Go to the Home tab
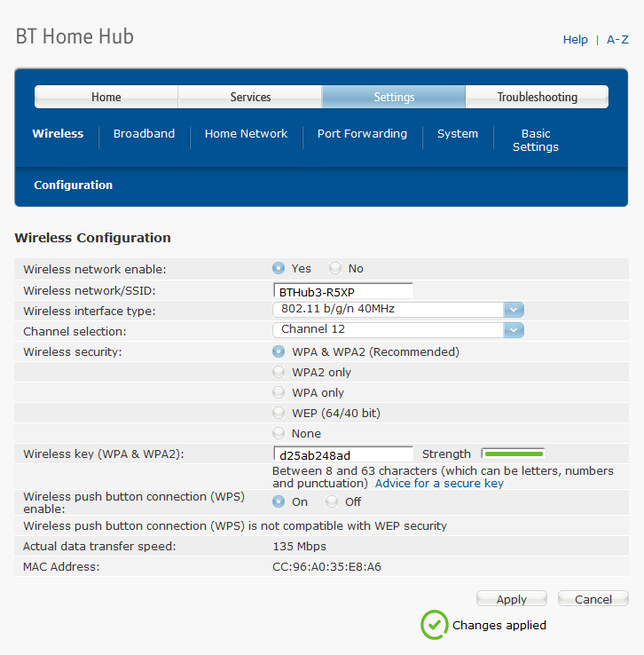The width and height of the screenshot is (644, 655). (x=106, y=97)
